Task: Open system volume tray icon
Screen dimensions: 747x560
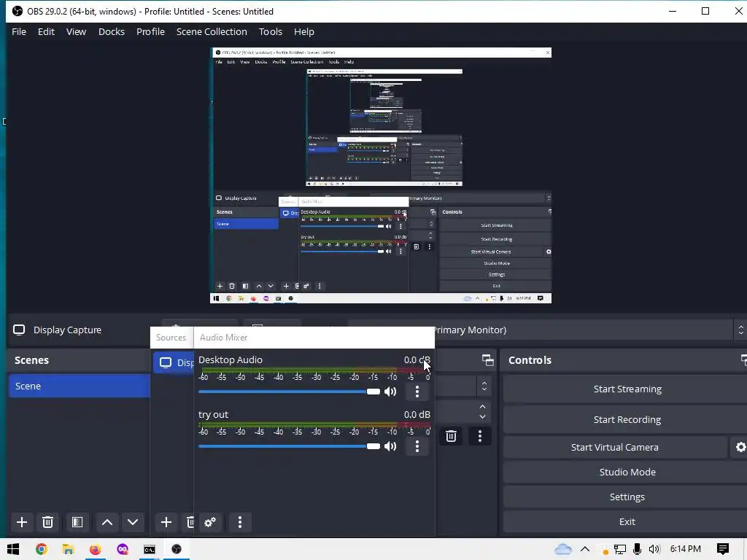Action: pyautogui.click(x=654, y=549)
